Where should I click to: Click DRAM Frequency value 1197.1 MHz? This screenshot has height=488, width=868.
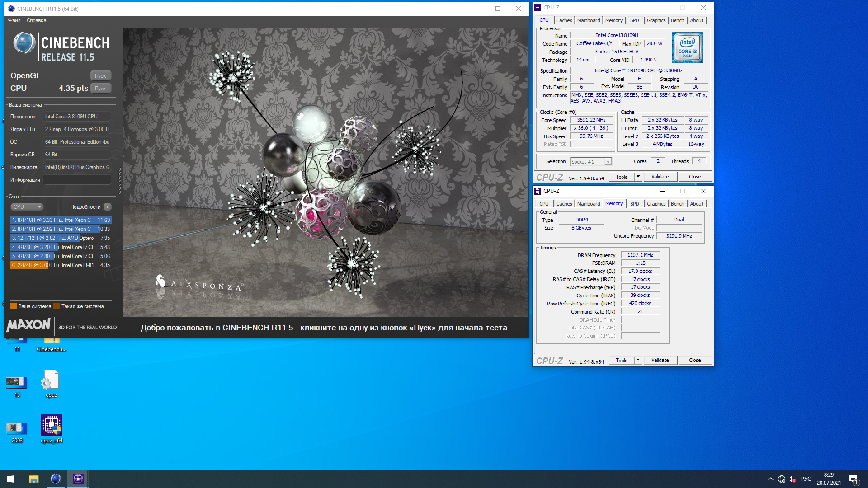640,255
